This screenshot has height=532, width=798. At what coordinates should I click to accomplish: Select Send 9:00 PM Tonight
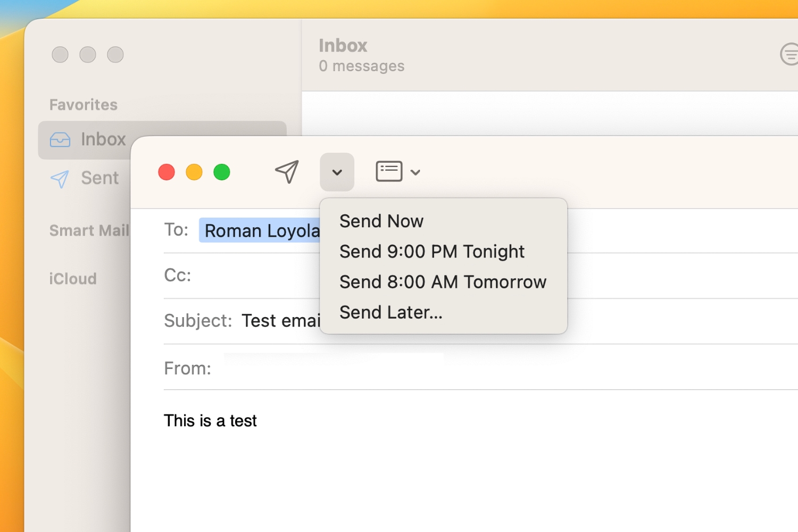(x=431, y=251)
